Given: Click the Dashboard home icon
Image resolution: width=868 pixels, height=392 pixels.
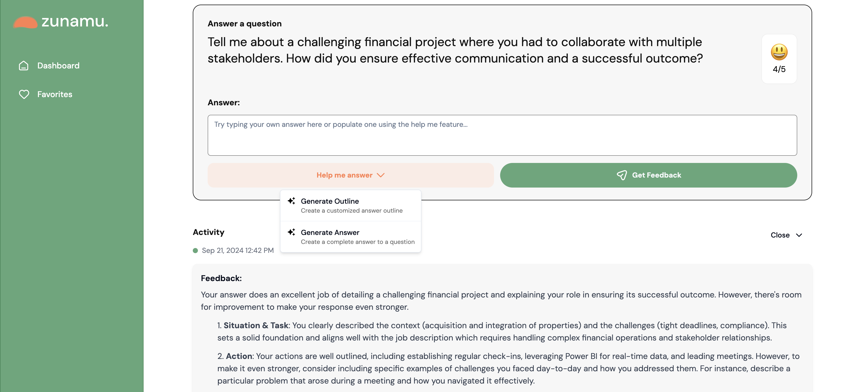Looking at the screenshot, I should 24,66.
